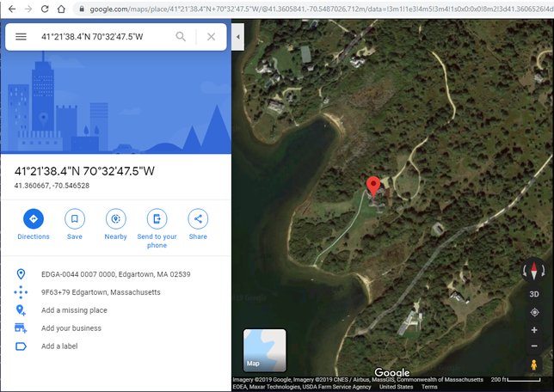This screenshot has width=554, height=392.
Task: Zoom in on the map
Action: (x=534, y=330)
